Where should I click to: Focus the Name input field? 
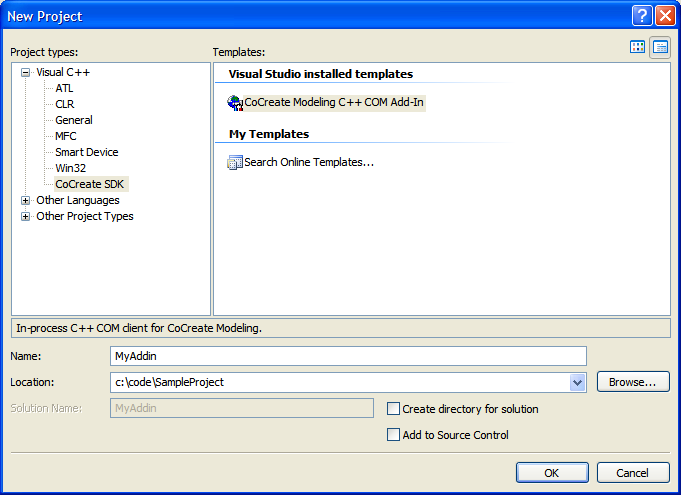pos(348,356)
